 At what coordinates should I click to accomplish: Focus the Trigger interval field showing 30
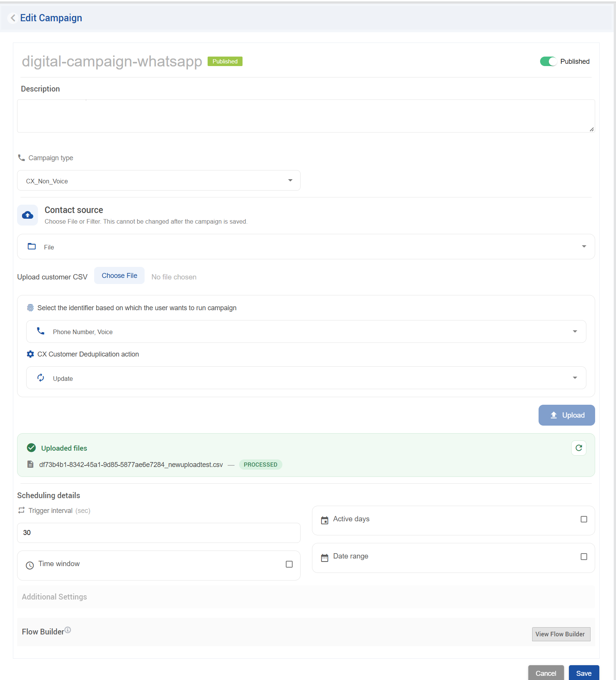click(x=159, y=533)
